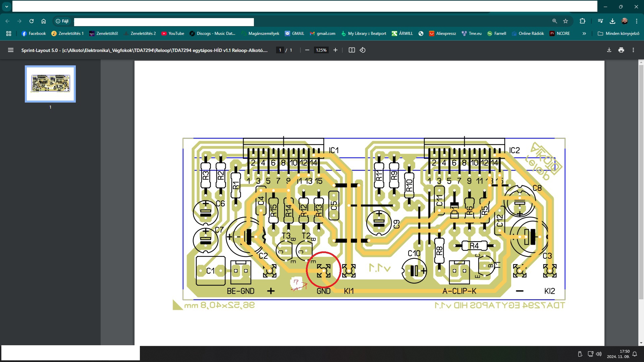
Task: Open the YouTube bookmark
Action: [173, 34]
